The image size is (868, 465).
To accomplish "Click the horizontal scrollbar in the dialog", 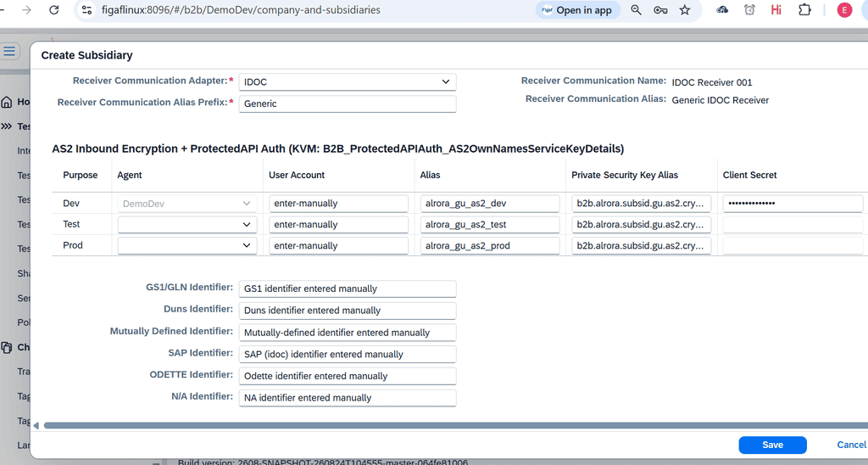I will pos(455,426).
